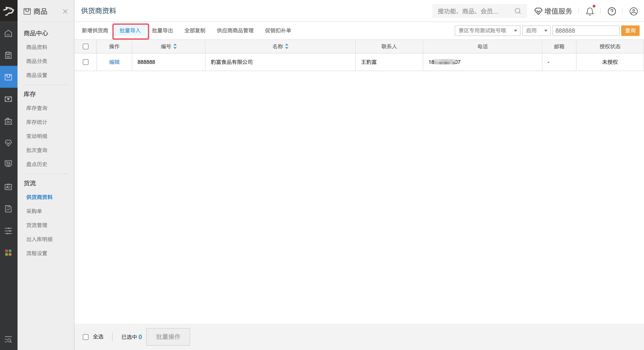The image size is (644, 350).
Task: Open the 启用 status dropdown
Action: [536, 30]
